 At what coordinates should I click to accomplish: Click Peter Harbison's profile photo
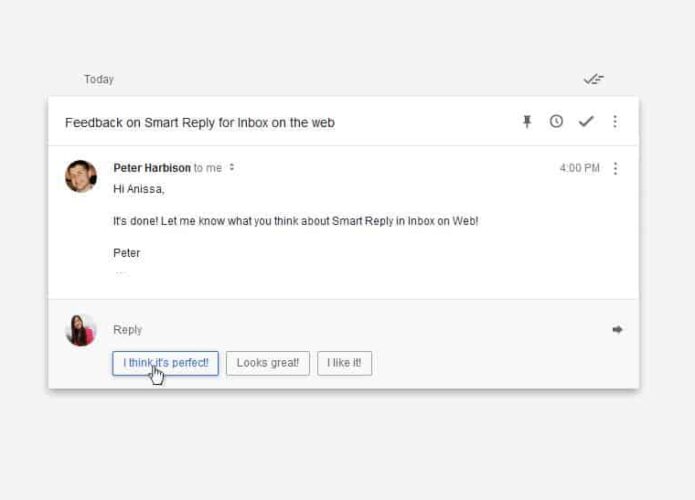click(81, 176)
